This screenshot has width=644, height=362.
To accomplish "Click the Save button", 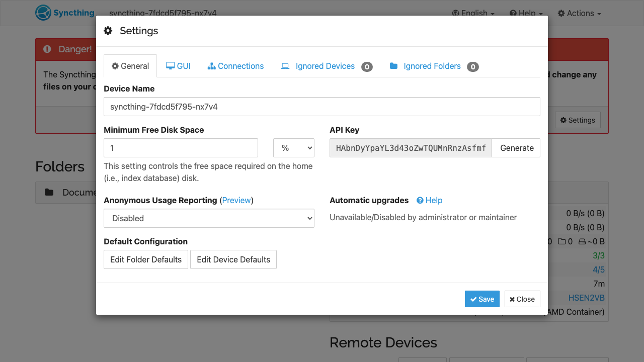I will pyautogui.click(x=482, y=299).
